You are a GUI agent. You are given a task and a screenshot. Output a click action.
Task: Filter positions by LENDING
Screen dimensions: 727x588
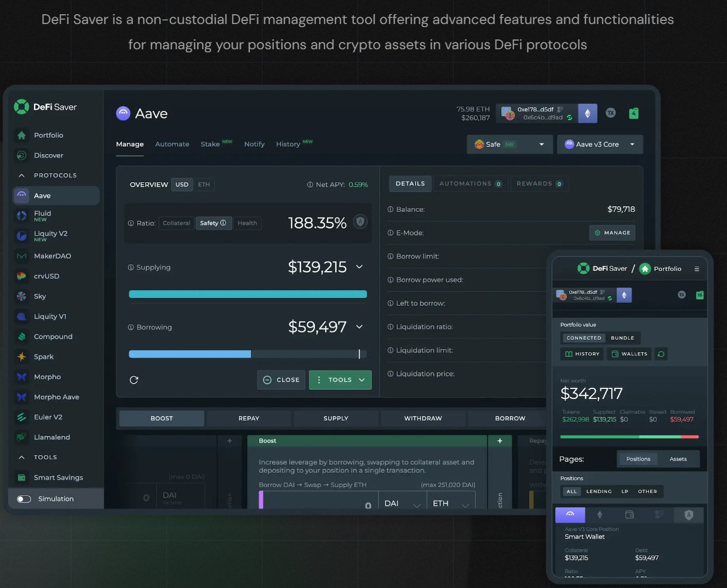[598, 491]
